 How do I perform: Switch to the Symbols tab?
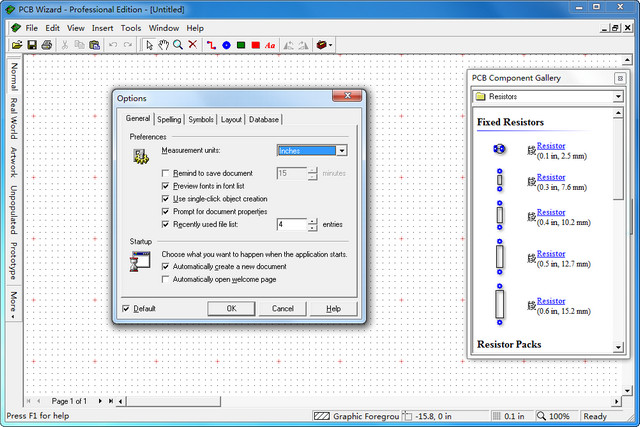pos(201,120)
